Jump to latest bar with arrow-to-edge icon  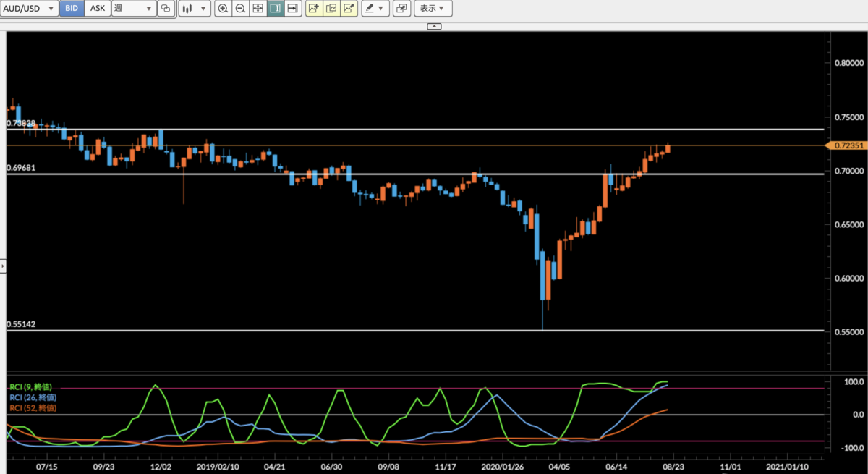292,9
